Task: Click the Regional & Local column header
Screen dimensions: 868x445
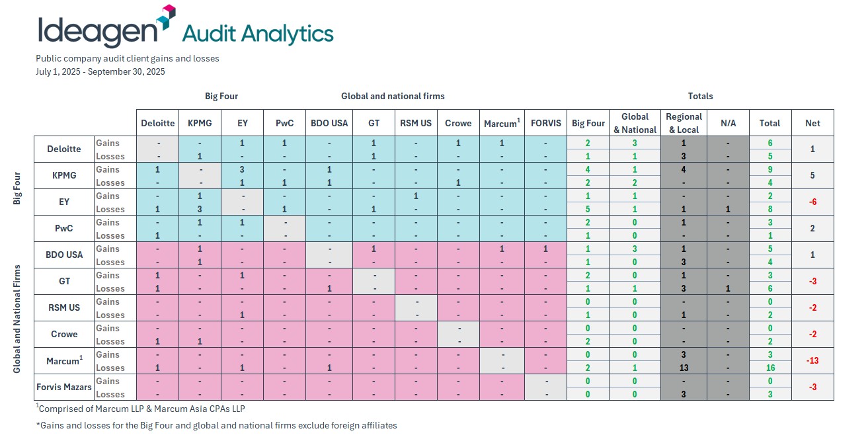Action: coord(684,123)
